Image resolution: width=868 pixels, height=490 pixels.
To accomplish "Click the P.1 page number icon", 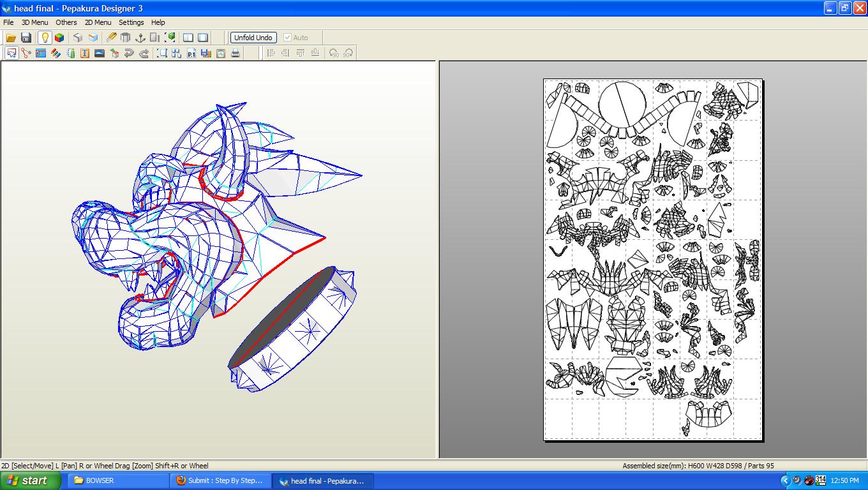I will coord(191,53).
